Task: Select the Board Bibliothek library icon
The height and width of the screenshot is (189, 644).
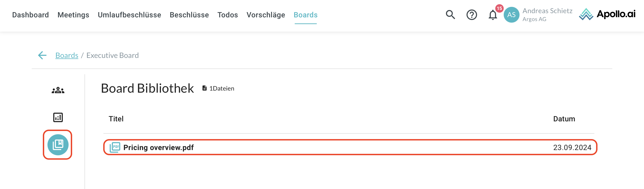Action: point(58,145)
